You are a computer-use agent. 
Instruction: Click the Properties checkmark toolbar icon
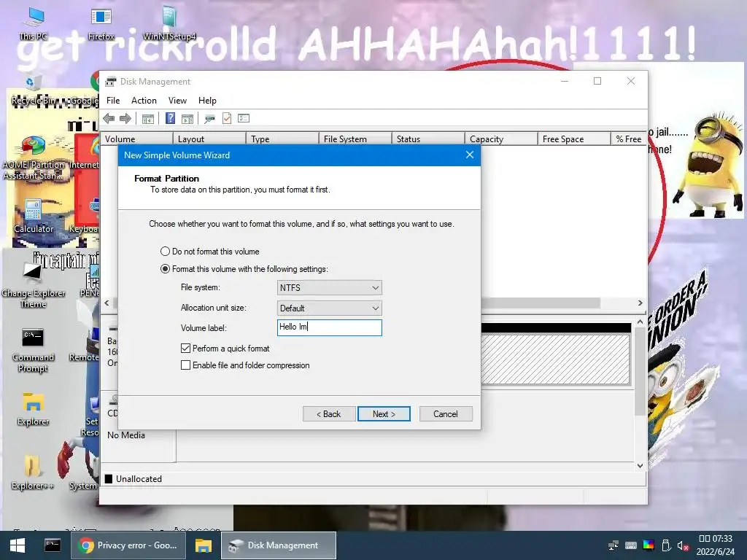227,118
